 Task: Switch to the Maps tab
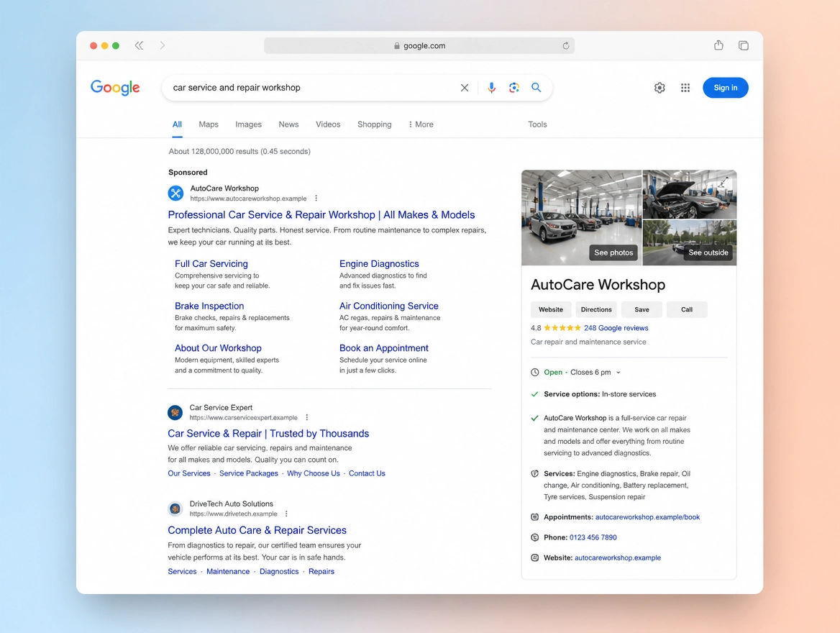coord(209,124)
